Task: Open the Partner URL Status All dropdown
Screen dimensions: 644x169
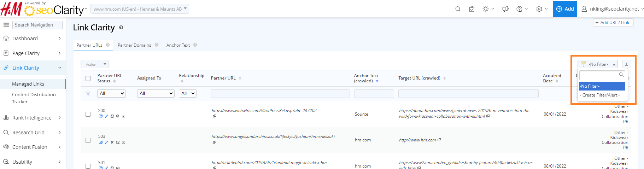Action: click(111, 93)
